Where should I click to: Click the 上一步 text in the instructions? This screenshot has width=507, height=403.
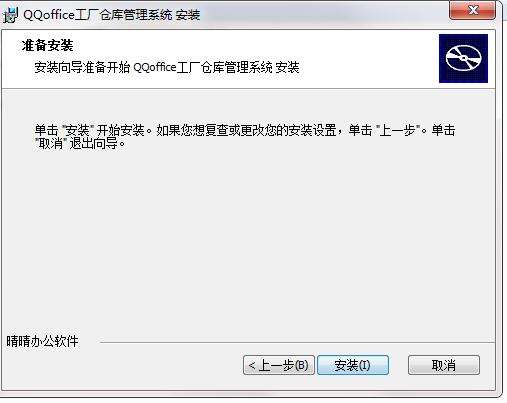397,130
